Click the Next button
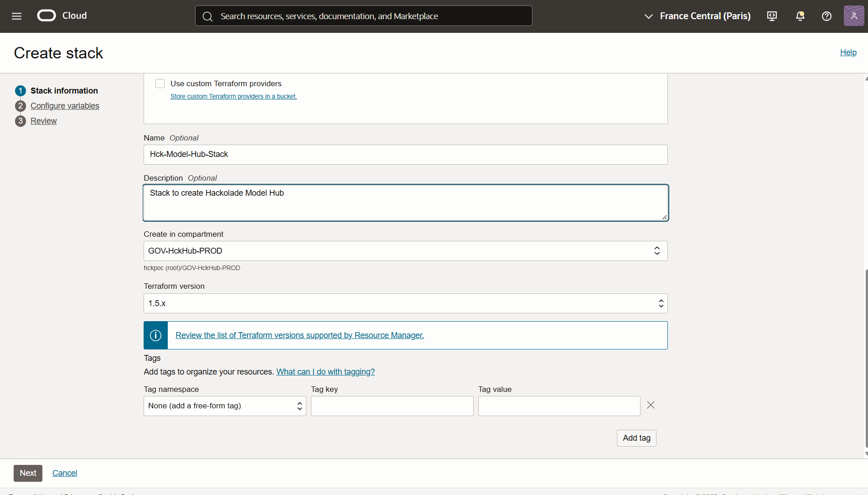 28,473
